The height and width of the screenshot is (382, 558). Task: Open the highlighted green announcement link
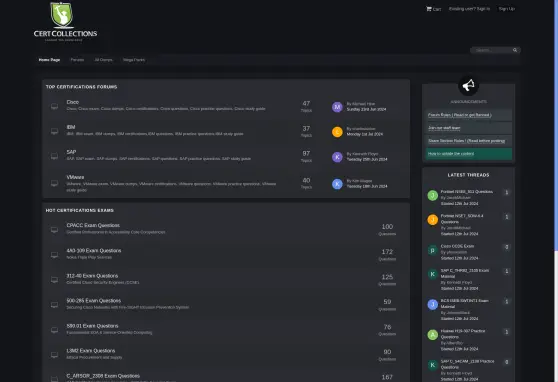(x=451, y=154)
